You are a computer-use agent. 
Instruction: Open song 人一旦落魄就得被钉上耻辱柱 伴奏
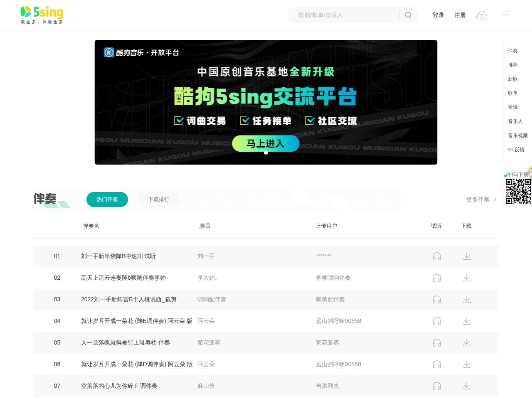pyautogui.click(x=126, y=342)
